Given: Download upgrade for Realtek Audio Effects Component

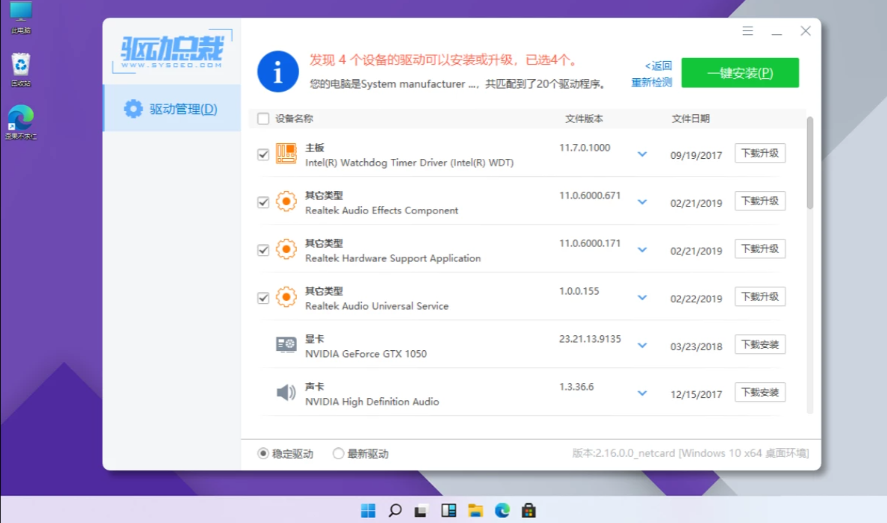Looking at the screenshot, I should click(x=760, y=201).
